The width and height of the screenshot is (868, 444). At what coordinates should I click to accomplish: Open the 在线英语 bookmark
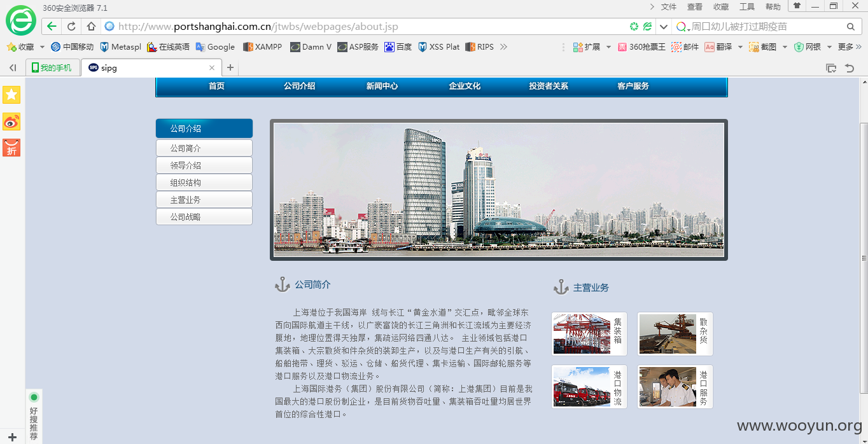click(168, 46)
